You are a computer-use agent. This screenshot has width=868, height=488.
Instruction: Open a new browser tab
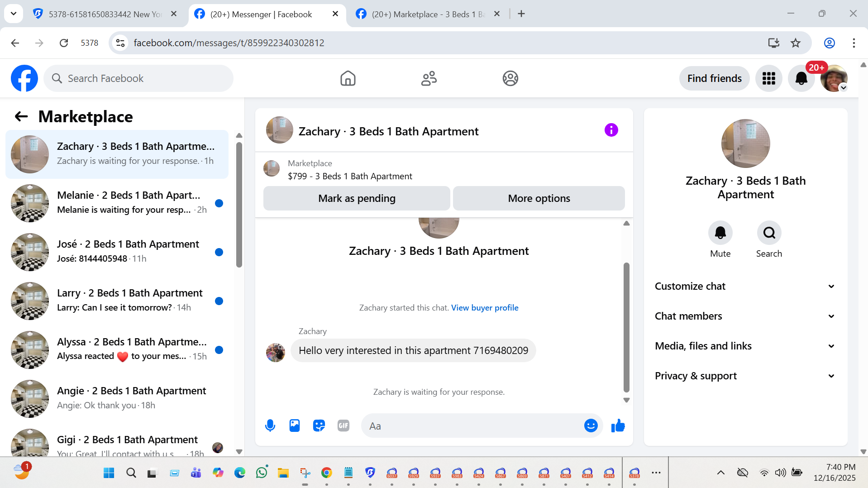(521, 14)
